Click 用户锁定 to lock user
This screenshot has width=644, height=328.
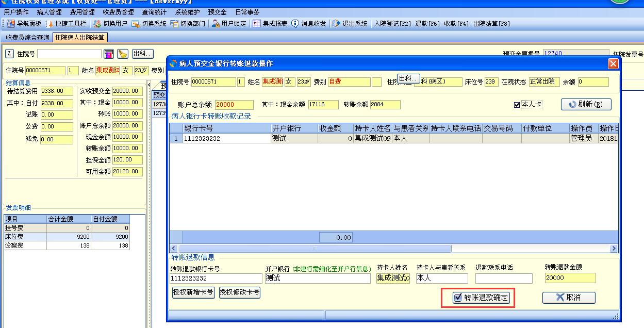[x=229, y=24]
